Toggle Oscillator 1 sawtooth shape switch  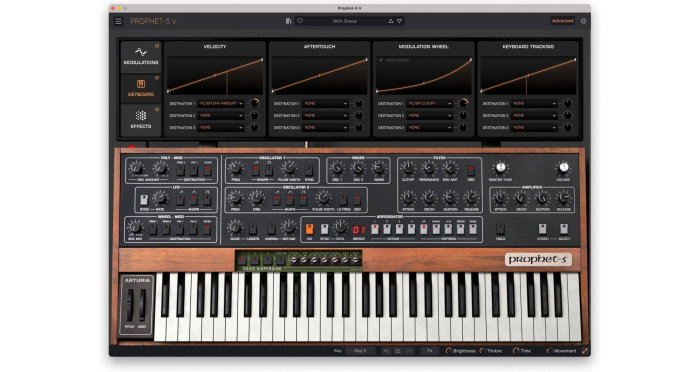[x=256, y=171]
